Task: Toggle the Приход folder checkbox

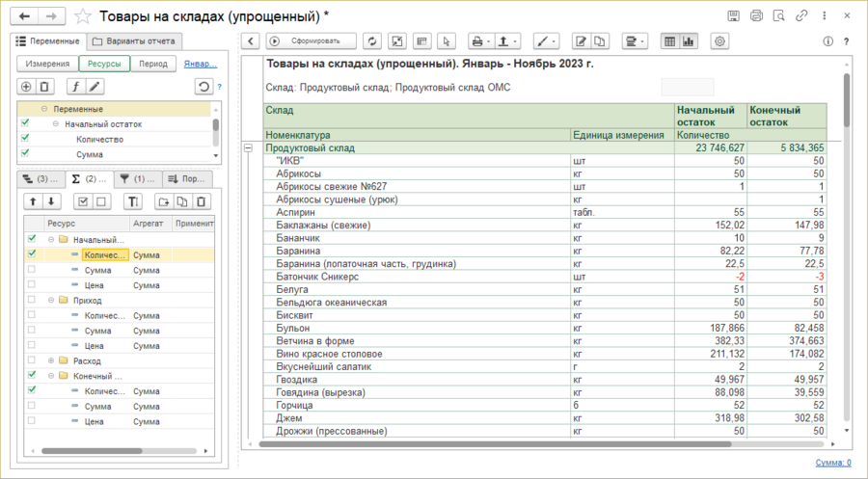Action: pos(32,299)
